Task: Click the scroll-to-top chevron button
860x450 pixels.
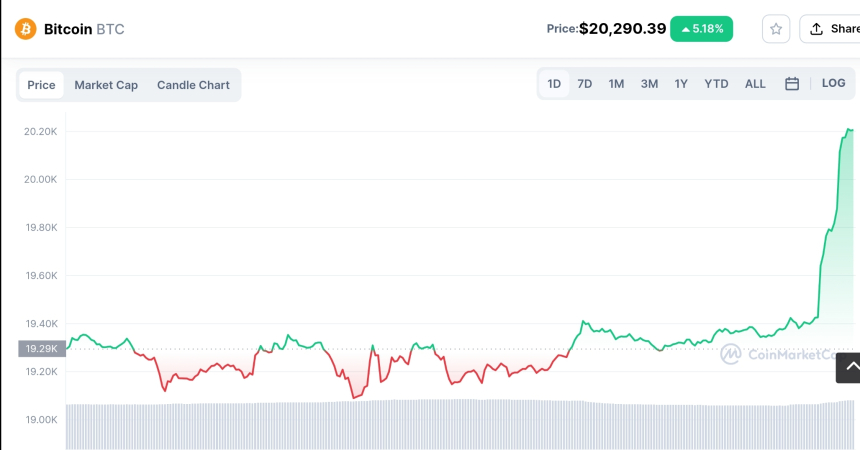Action: 850,368
